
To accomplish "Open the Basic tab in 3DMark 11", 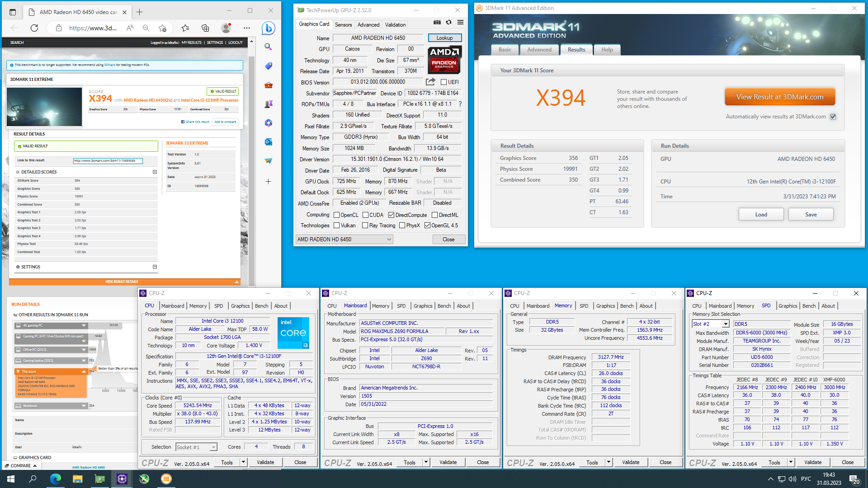I will coord(505,50).
